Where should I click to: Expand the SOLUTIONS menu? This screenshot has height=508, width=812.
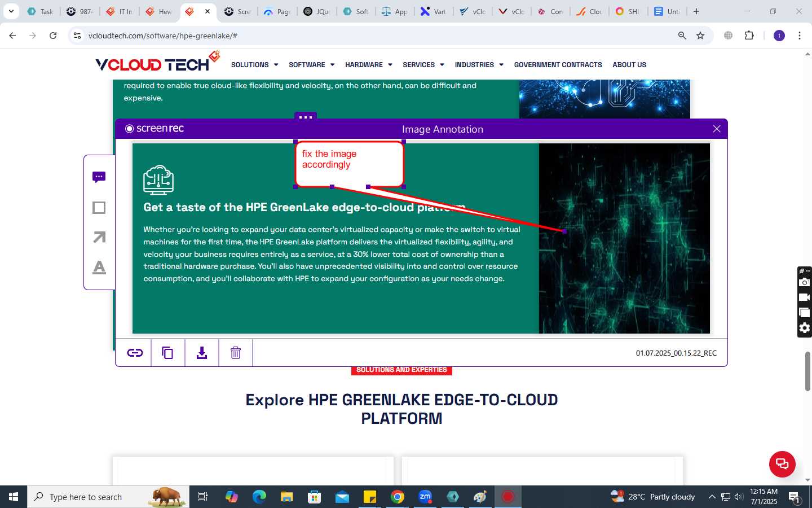coord(254,65)
